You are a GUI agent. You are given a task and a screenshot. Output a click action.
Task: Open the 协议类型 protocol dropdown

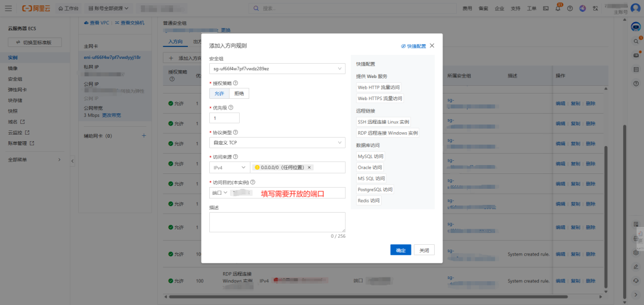277,143
